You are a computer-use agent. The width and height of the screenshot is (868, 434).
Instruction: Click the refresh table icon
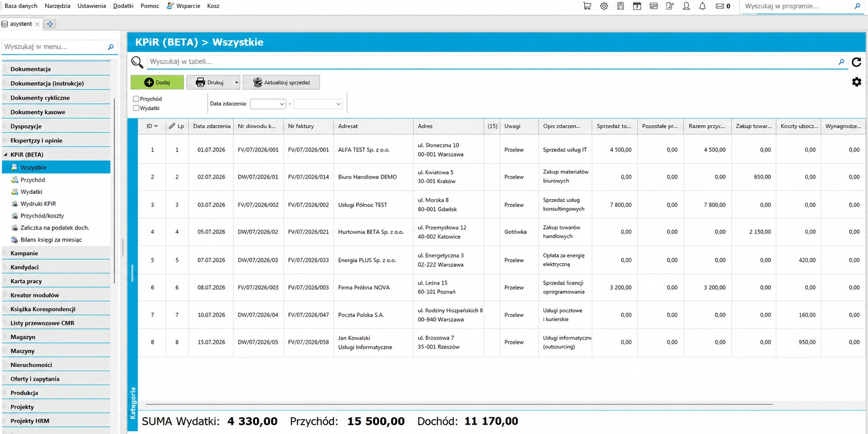point(856,62)
